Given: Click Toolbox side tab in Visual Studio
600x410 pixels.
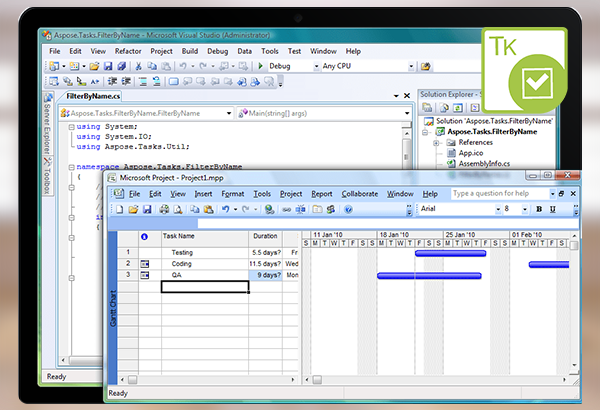Looking at the screenshot, I should pyautogui.click(x=47, y=175).
